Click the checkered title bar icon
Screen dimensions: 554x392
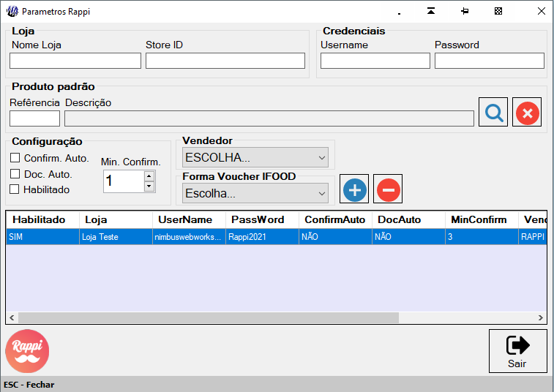(498, 11)
